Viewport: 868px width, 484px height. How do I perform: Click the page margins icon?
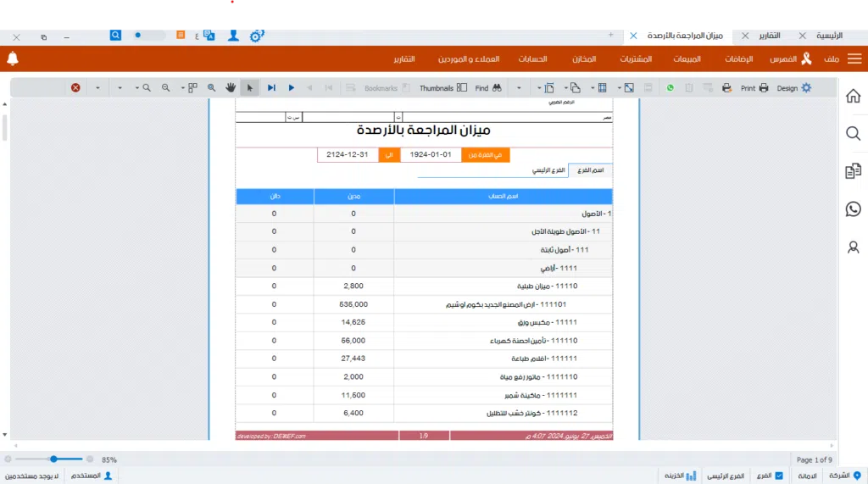coord(603,87)
